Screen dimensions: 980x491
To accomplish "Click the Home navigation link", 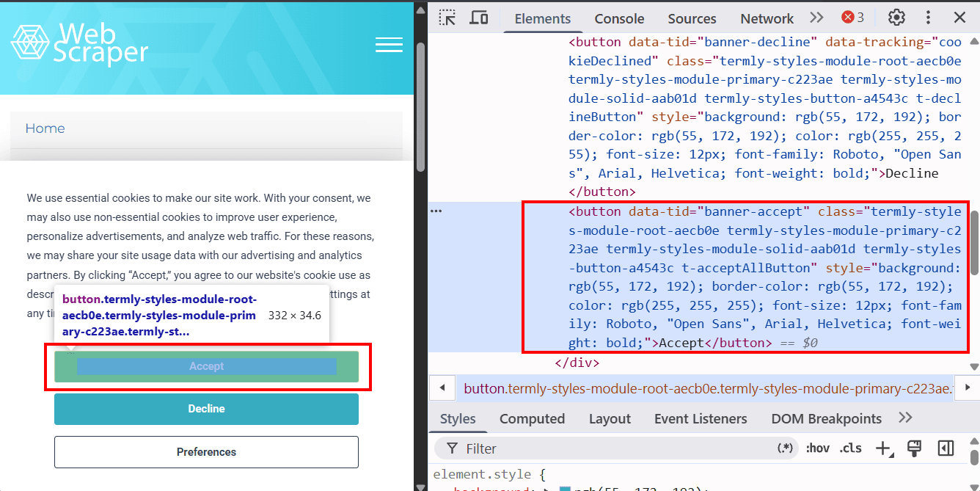I will 45,128.
